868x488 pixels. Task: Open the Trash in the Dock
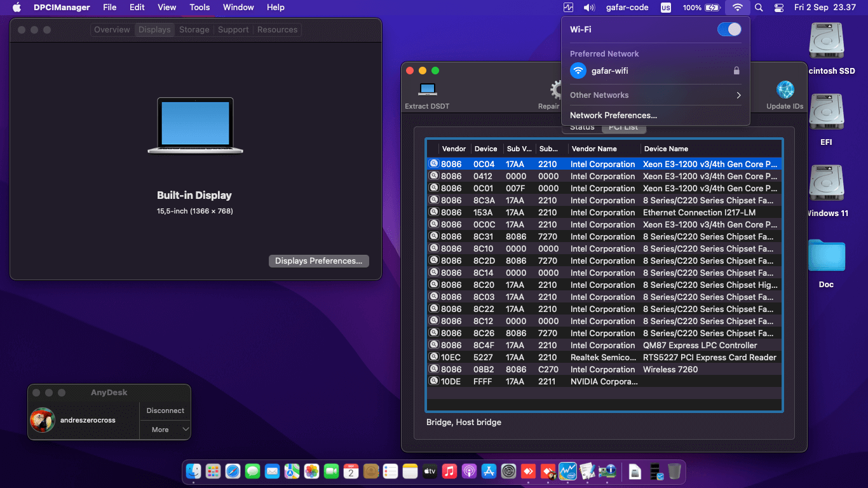[x=674, y=471]
